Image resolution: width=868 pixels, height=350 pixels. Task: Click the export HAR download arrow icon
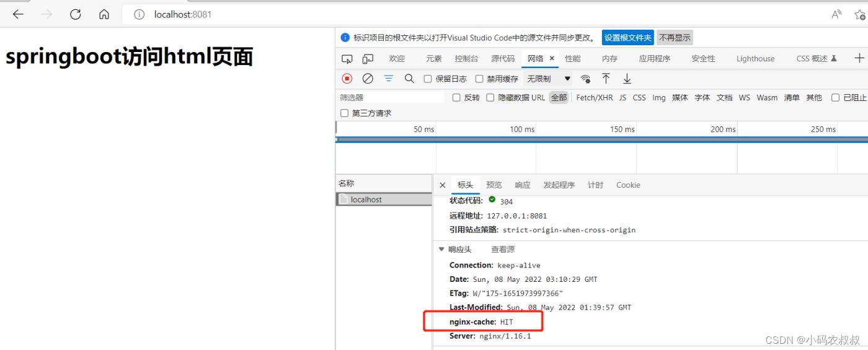pos(627,79)
